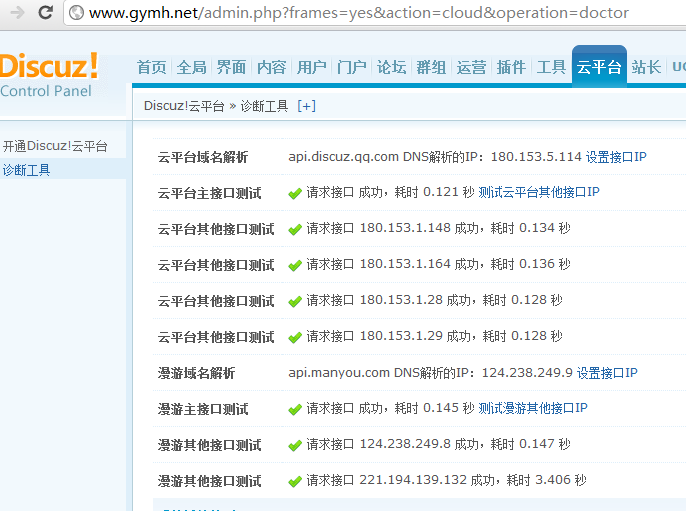Click green check beside 124.238.249.8
The width and height of the screenshot is (686, 511).
pos(295,445)
